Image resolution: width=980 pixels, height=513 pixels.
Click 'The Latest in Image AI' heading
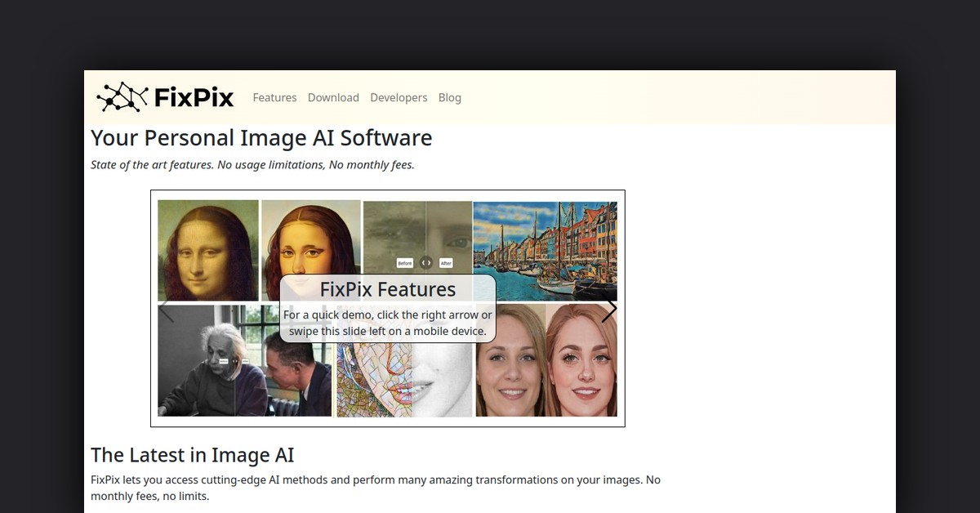click(x=192, y=455)
